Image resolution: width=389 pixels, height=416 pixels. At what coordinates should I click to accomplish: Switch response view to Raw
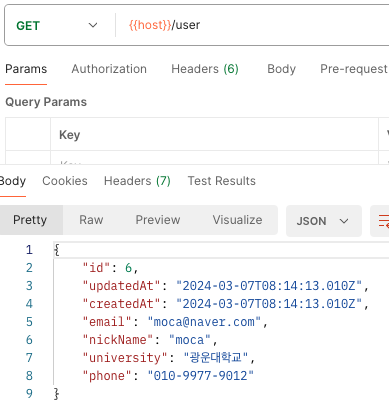[x=91, y=220]
